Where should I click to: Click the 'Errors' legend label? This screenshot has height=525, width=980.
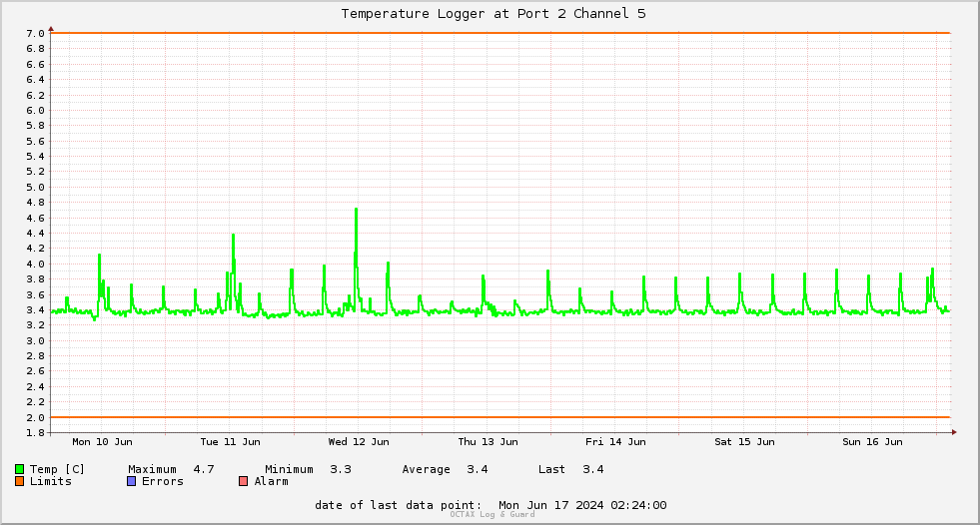(x=163, y=481)
